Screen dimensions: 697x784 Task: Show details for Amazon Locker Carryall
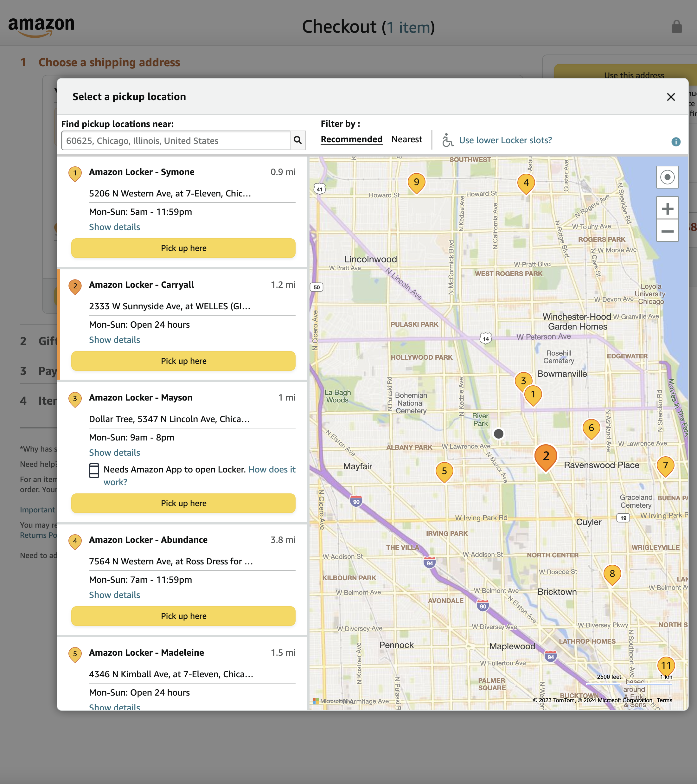tap(114, 339)
